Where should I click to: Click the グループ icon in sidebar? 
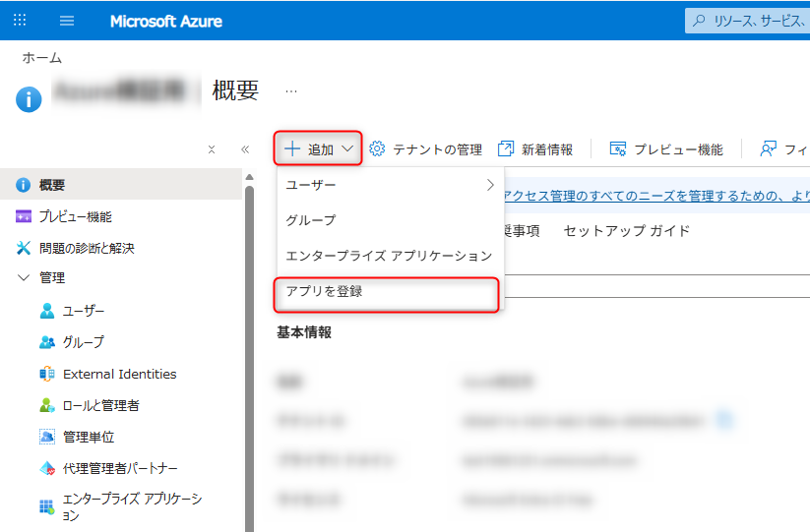click(x=47, y=342)
